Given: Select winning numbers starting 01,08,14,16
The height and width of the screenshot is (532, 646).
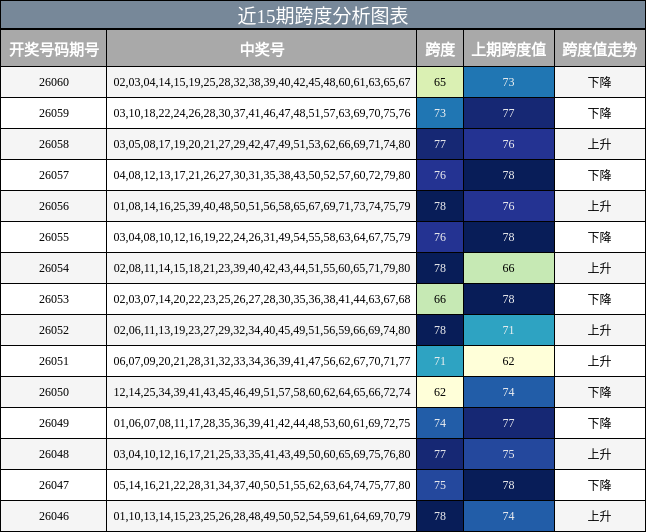Looking at the screenshot, I should (x=262, y=206).
